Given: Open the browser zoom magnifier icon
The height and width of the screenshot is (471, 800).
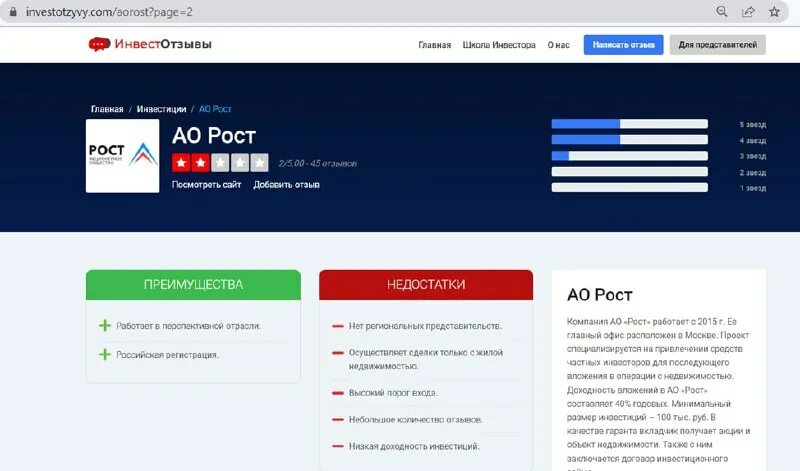Looking at the screenshot, I should (x=721, y=12).
